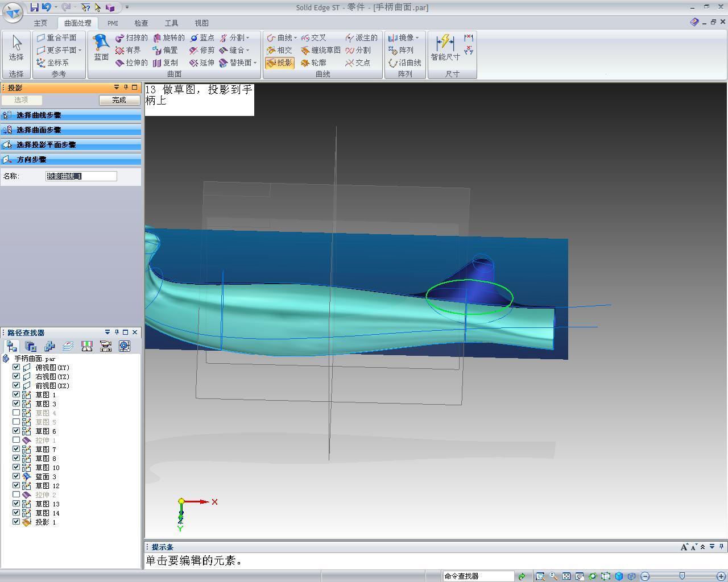Select the 延伸 extend surface tool
The height and width of the screenshot is (582, 728).
[x=202, y=63]
